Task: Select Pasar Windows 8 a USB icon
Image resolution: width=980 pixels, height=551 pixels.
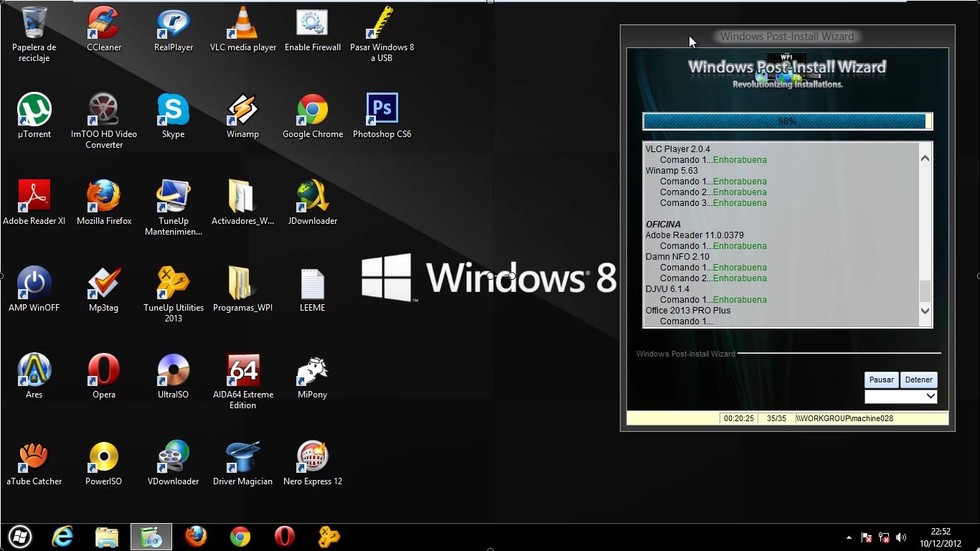Action: [382, 34]
